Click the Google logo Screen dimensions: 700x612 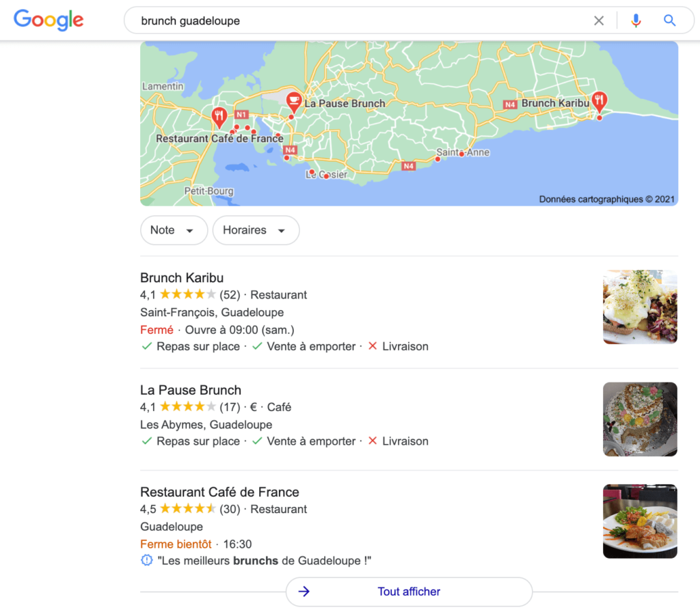coord(49,20)
